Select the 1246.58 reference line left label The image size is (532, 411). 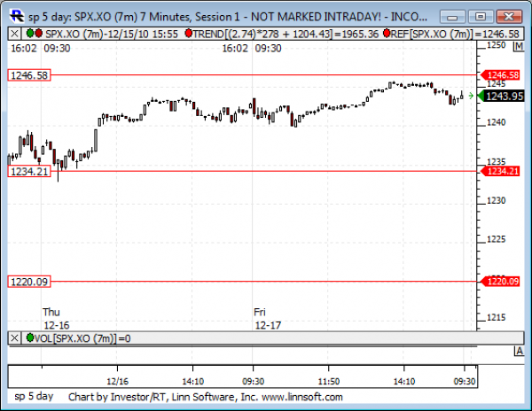pos(29,75)
